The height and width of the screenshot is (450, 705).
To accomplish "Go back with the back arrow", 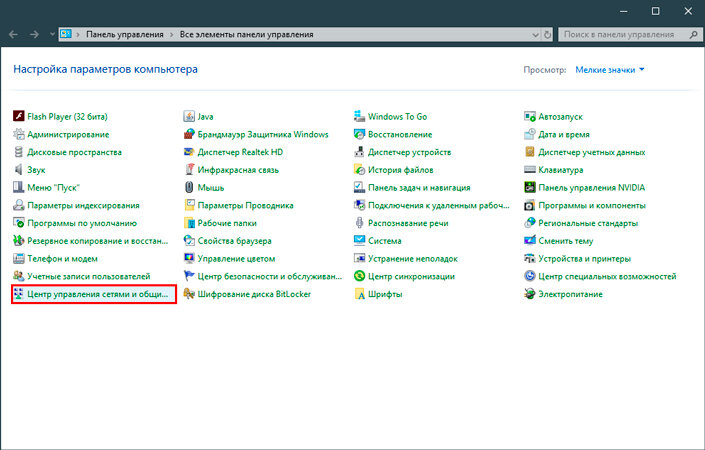I will click(13, 34).
